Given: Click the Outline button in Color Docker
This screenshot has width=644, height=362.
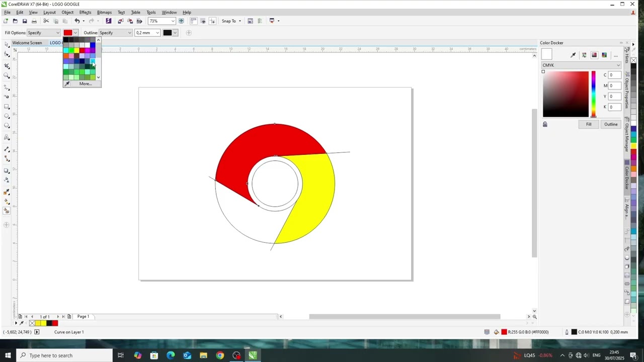Looking at the screenshot, I should click(x=611, y=124).
